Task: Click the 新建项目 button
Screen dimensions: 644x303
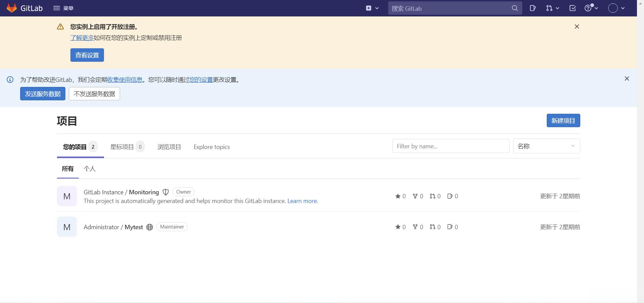Action: click(563, 120)
